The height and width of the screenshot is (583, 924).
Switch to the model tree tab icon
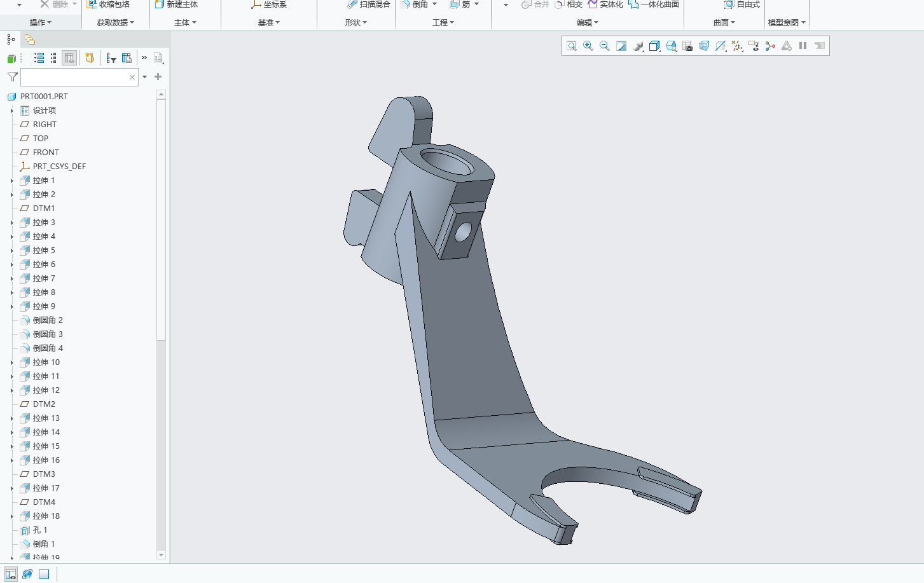pyautogui.click(x=11, y=39)
